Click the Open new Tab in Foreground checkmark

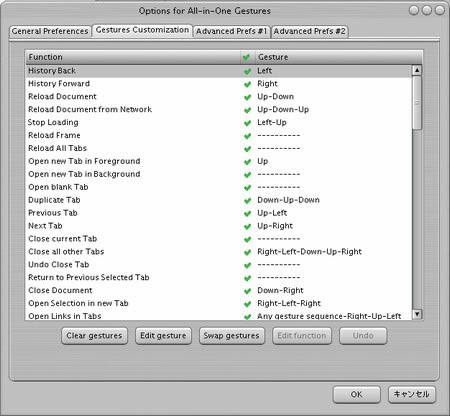tap(247, 162)
